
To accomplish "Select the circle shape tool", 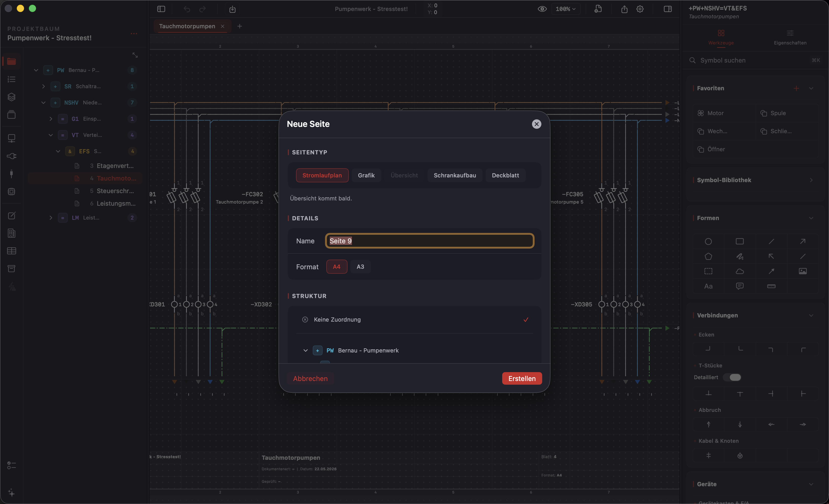I will 708,242.
